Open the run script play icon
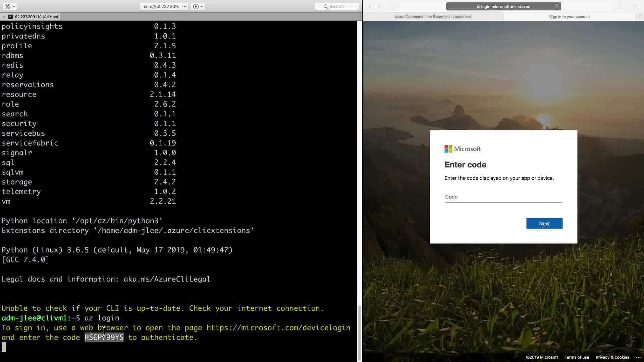The image size is (644, 362). coord(196,6)
